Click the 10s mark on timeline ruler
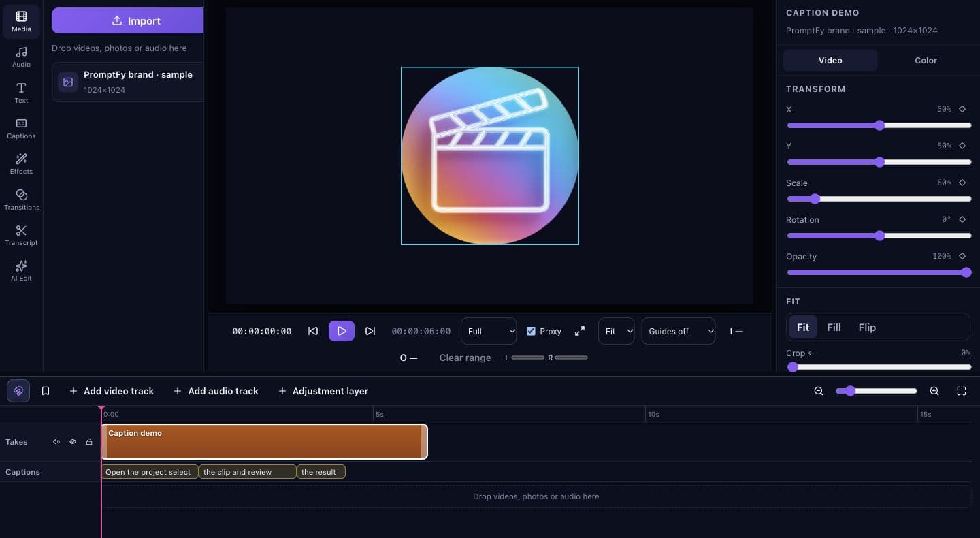 pos(653,414)
